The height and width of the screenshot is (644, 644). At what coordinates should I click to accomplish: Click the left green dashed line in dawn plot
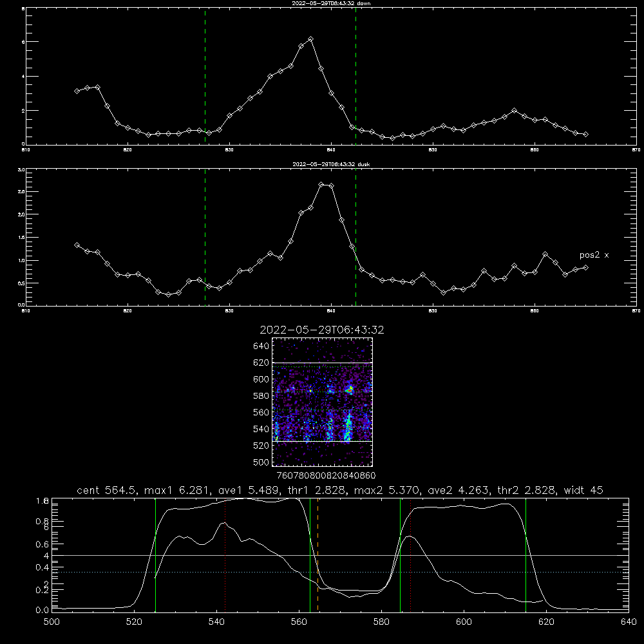pos(205,76)
